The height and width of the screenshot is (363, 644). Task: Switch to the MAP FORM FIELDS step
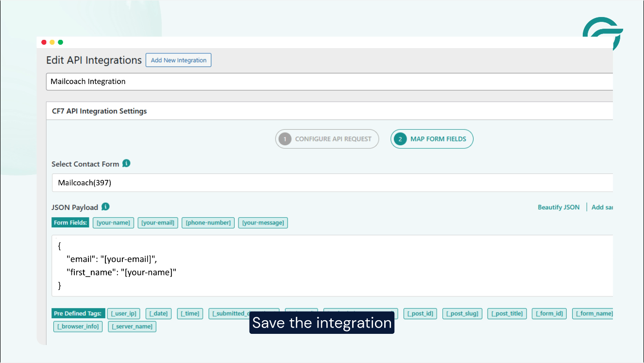tap(431, 139)
